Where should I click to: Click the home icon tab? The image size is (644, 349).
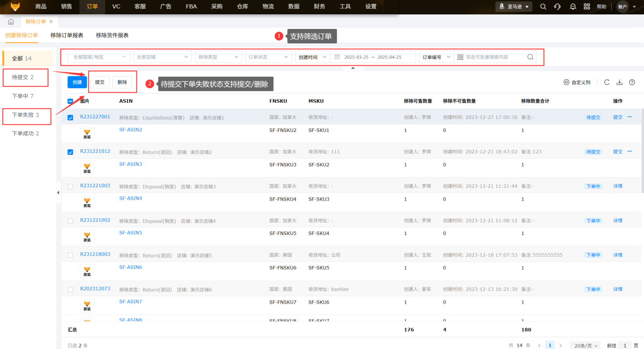tap(11, 22)
